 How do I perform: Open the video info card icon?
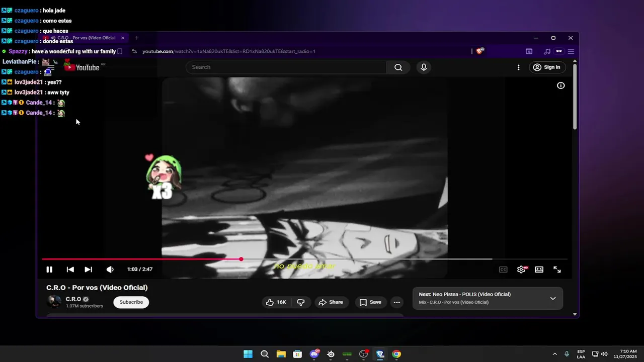[x=560, y=85]
